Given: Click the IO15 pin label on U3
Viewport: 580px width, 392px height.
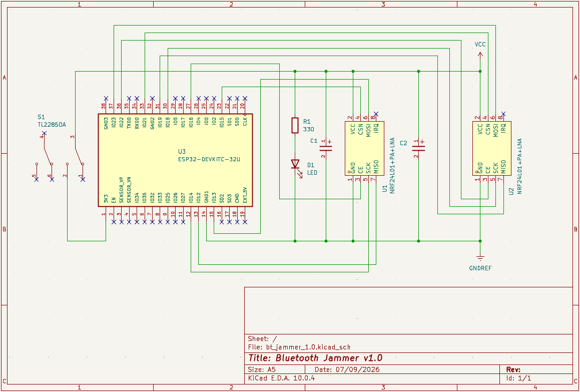Looking at the screenshot, I should pyautogui.click(x=222, y=123).
